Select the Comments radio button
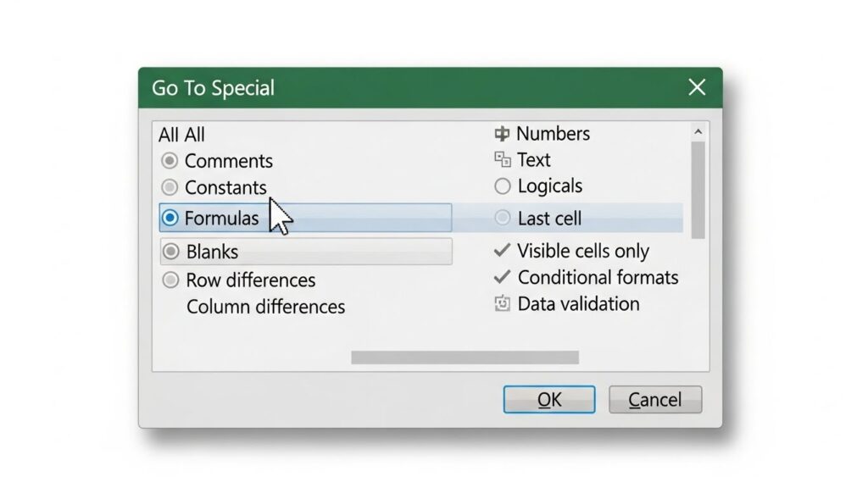This screenshot has height=488, width=868. click(170, 161)
